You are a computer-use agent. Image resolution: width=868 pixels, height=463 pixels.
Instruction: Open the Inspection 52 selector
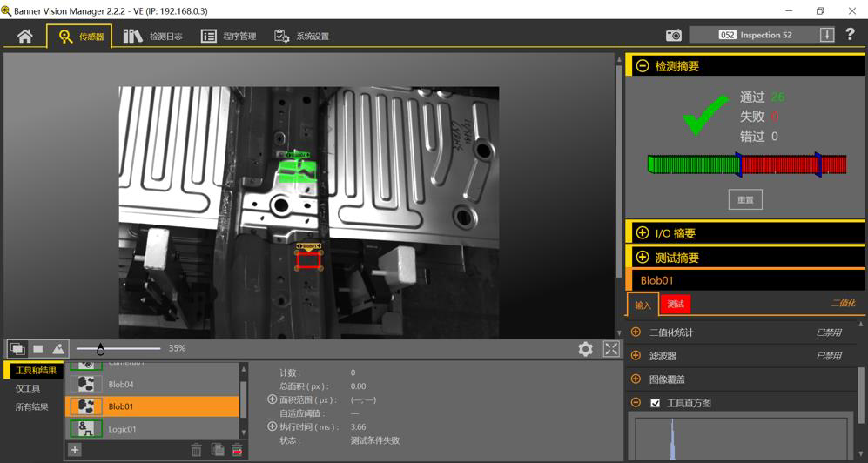(x=826, y=35)
